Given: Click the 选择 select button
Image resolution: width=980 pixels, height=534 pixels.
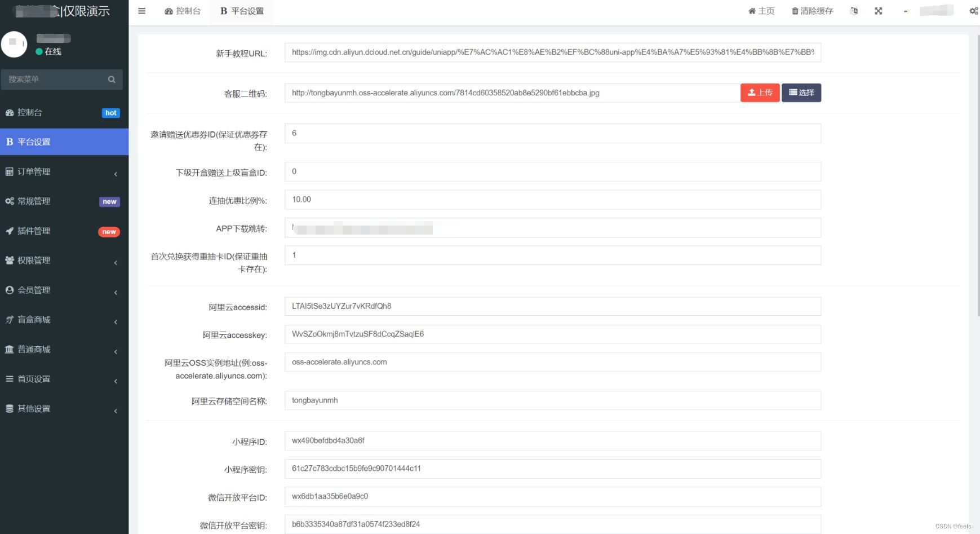Looking at the screenshot, I should (x=801, y=93).
